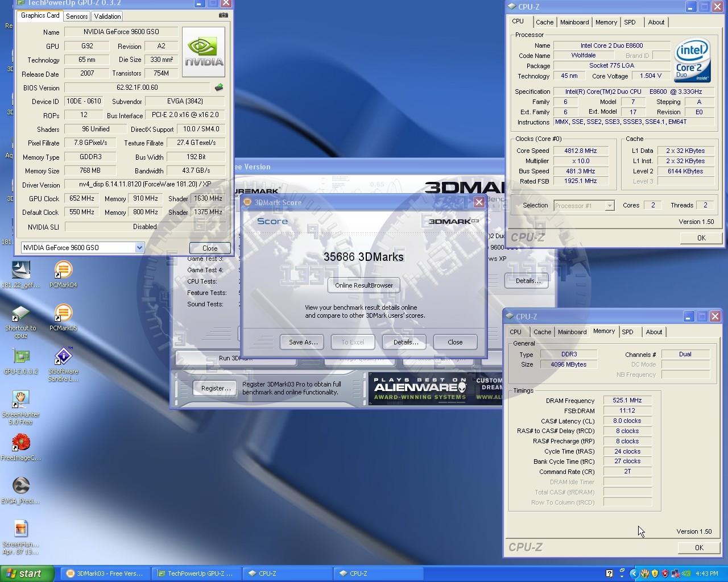The height and width of the screenshot is (582, 728).
Task: Open the GPU selection dropdown in GPU-Z
Action: pyautogui.click(x=139, y=248)
